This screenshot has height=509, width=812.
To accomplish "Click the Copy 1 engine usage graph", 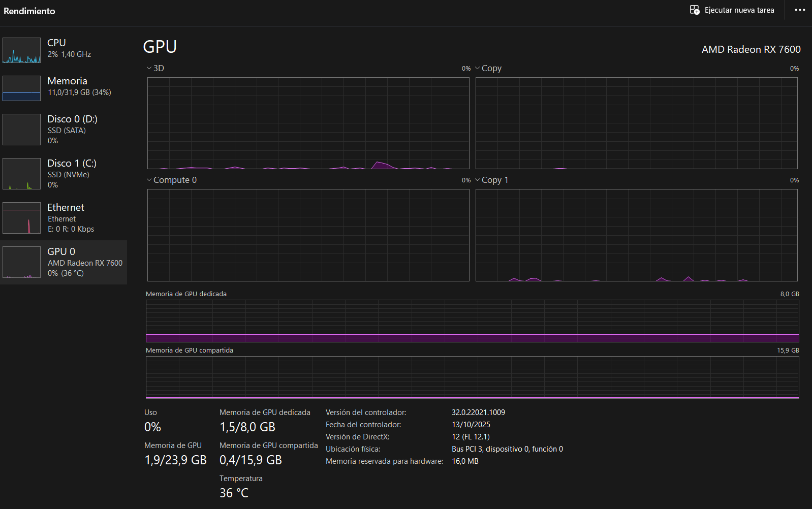I will (636, 235).
